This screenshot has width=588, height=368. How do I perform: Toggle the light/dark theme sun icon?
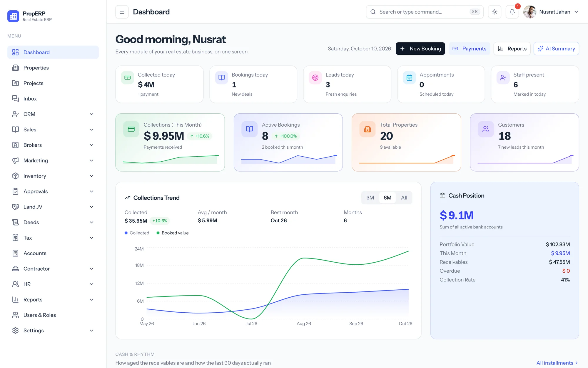pos(495,12)
